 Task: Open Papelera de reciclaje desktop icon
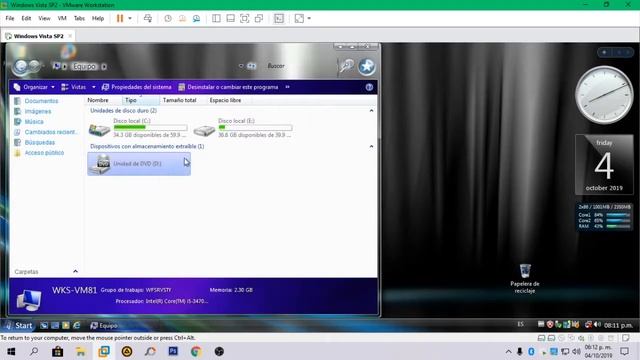tap(525, 279)
